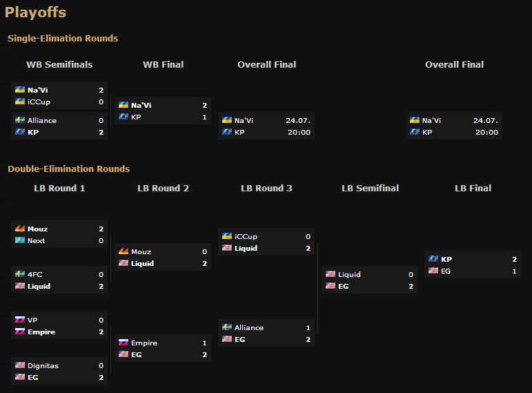532x393 pixels.
Task: Click Na'Vi in the WB Semifinals match
Action: 37,90
